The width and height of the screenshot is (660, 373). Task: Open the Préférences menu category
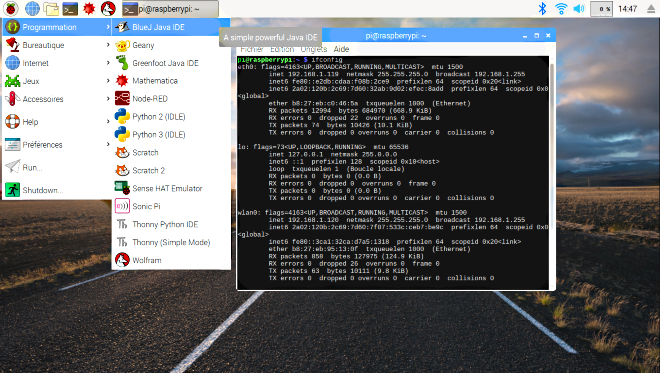pyautogui.click(x=57, y=145)
